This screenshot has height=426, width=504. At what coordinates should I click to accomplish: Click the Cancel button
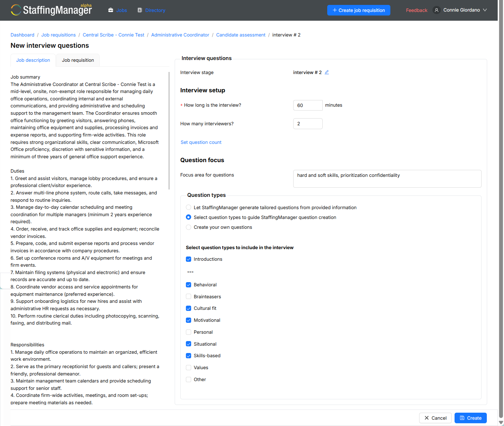coord(435,418)
